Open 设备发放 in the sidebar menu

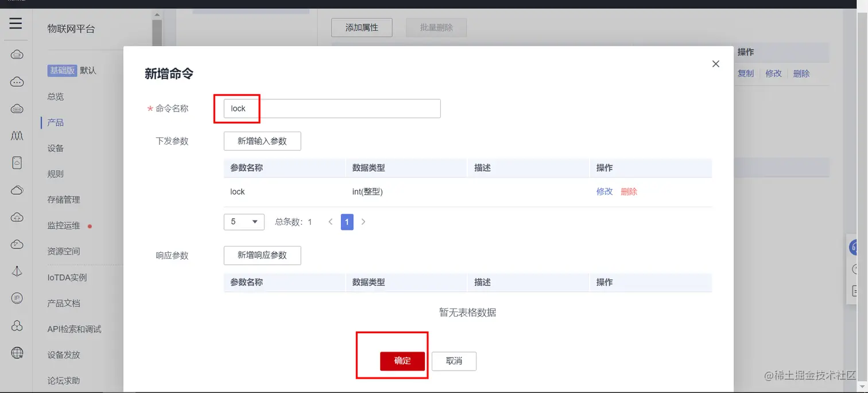64,355
